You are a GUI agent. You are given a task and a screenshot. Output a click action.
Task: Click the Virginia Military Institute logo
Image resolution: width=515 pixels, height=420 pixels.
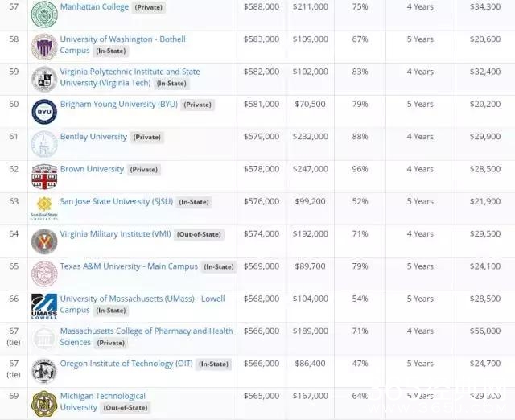[43, 241]
